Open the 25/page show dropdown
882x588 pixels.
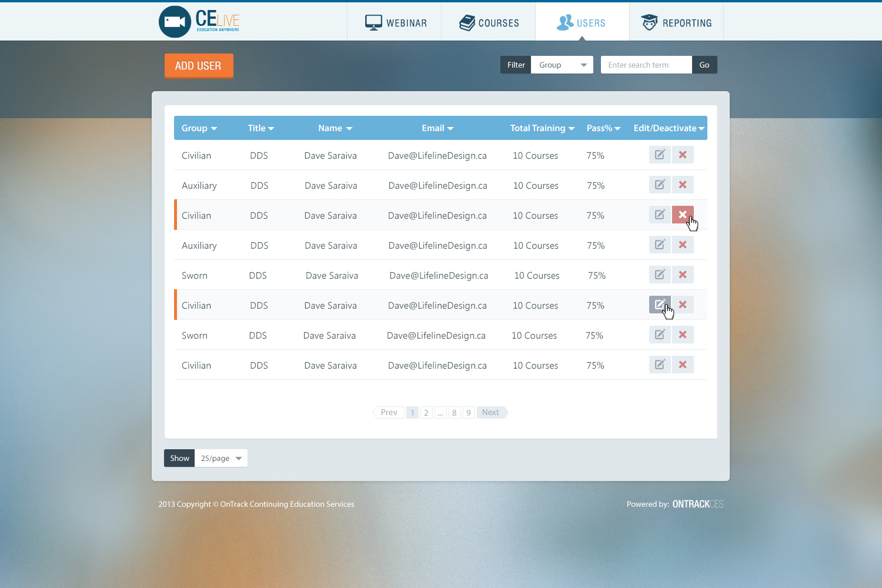pos(220,458)
